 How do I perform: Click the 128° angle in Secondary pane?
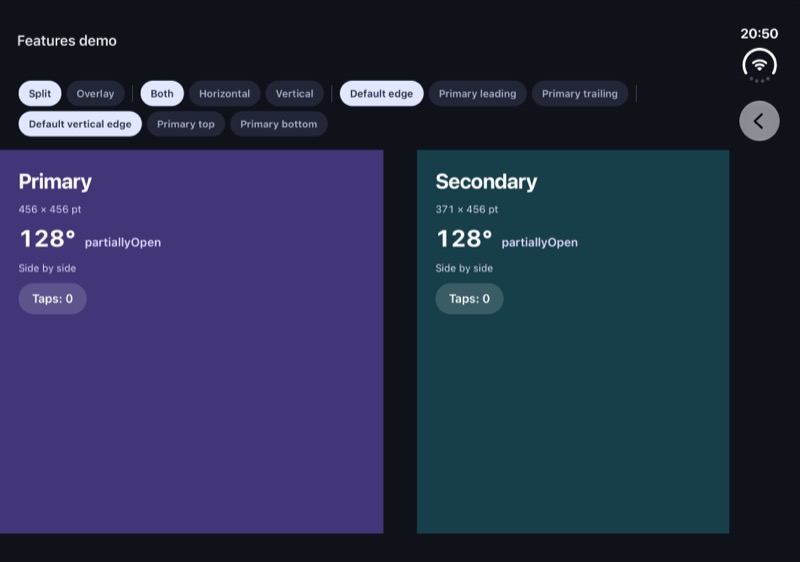pyautogui.click(x=464, y=239)
